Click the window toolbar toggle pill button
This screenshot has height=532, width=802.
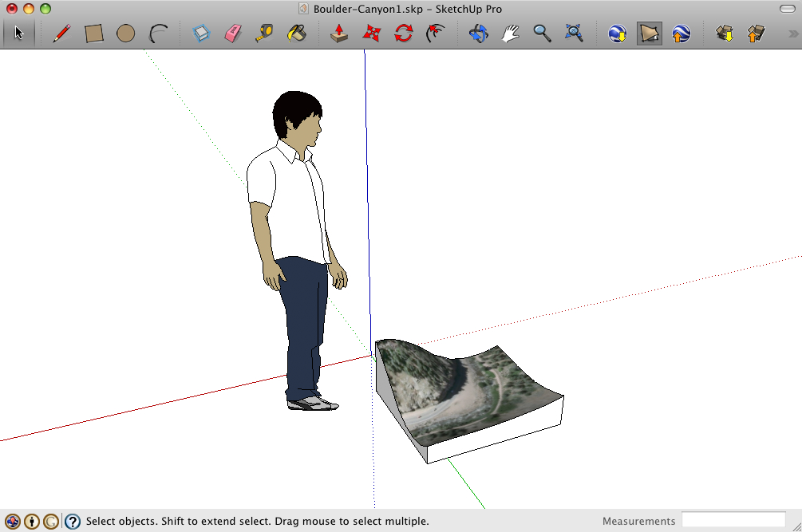pyautogui.click(x=787, y=9)
